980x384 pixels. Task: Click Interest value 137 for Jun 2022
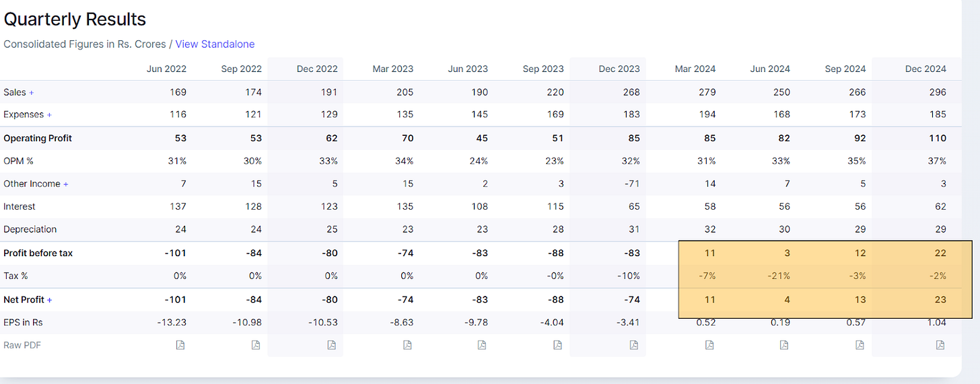click(x=178, y=206)
